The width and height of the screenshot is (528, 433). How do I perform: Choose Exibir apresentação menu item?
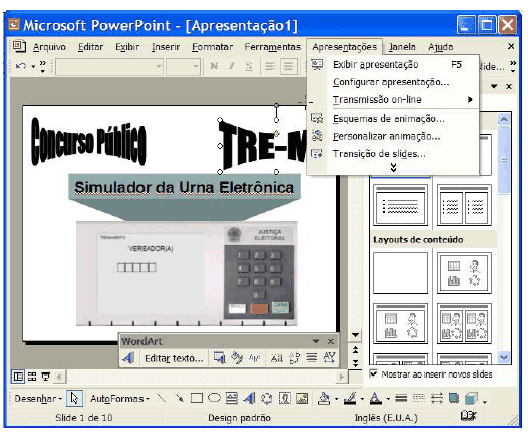click(393, 65)
